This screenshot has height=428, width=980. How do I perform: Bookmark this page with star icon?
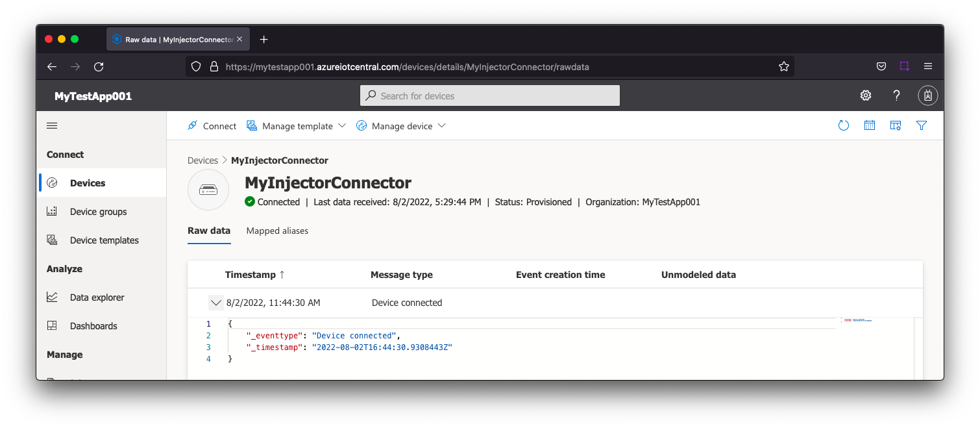tap(783, 67)
